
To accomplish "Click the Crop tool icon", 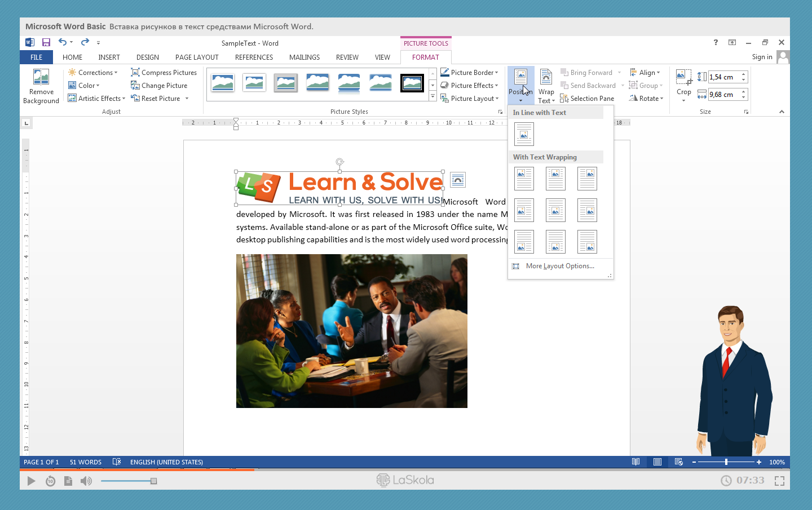I will (x=683, y=77).
